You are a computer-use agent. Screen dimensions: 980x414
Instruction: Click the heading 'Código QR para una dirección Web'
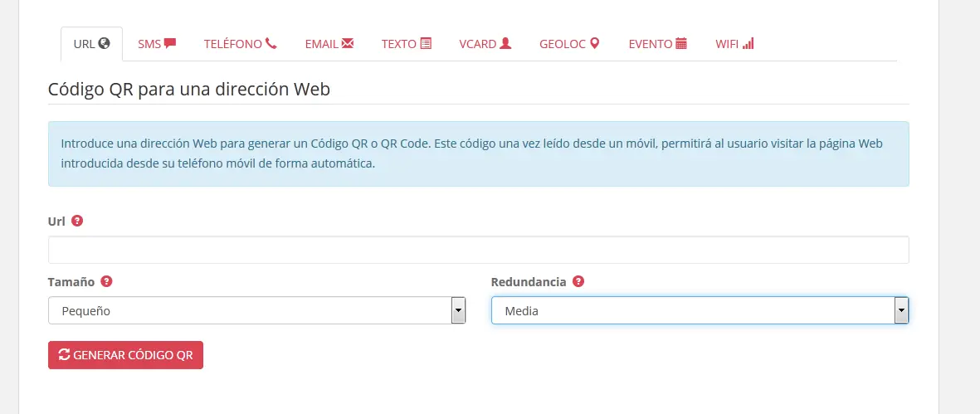[188, 90]
